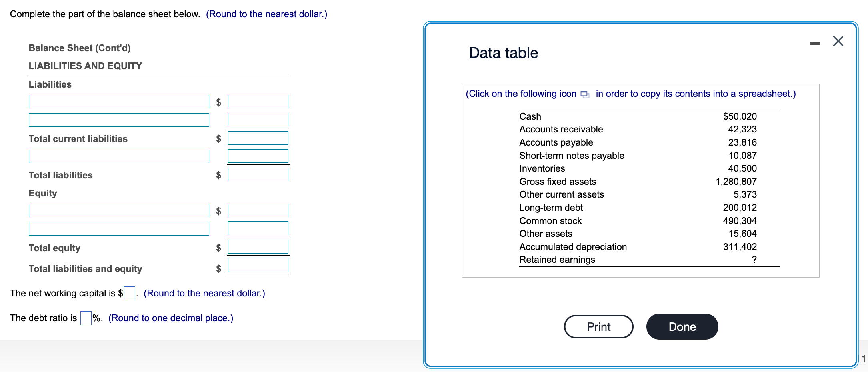Click the debt ratio percentage box
The image size is (868, 372).
tap(85, 318)
